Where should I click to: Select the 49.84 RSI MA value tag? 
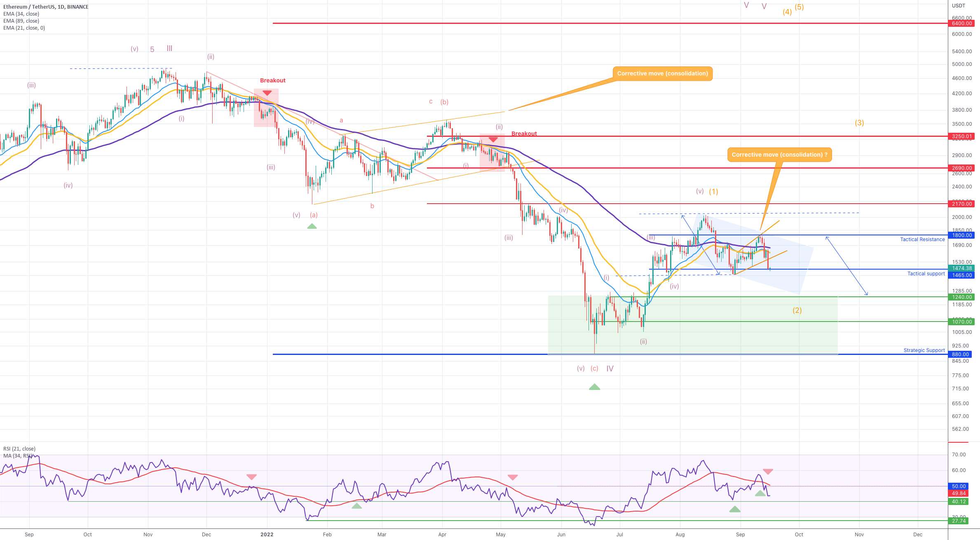[x=959, y=493]
